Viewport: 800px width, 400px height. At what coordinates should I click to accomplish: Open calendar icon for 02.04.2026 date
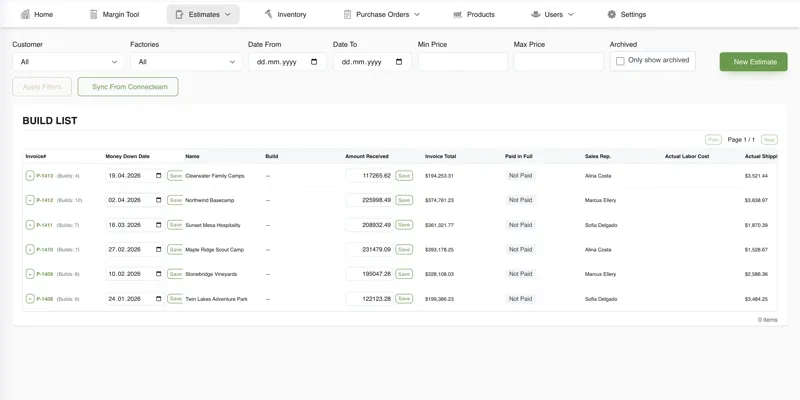click(159, 200)
